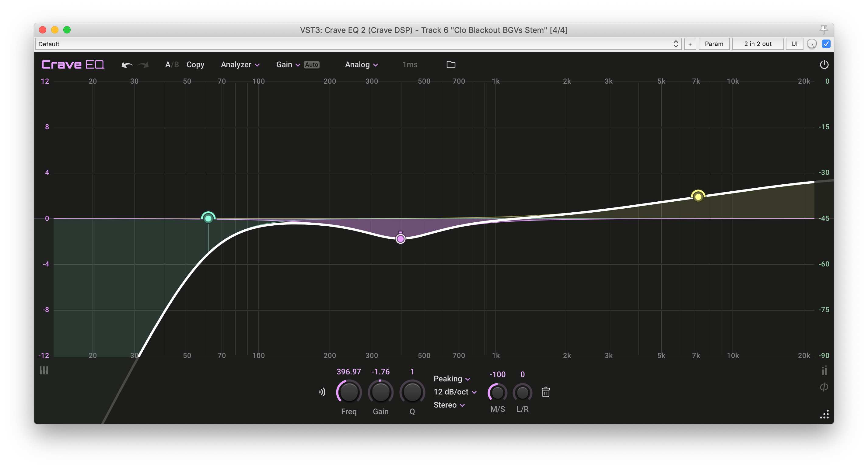Click the -100 M/S value

click(x=497, y=374)
